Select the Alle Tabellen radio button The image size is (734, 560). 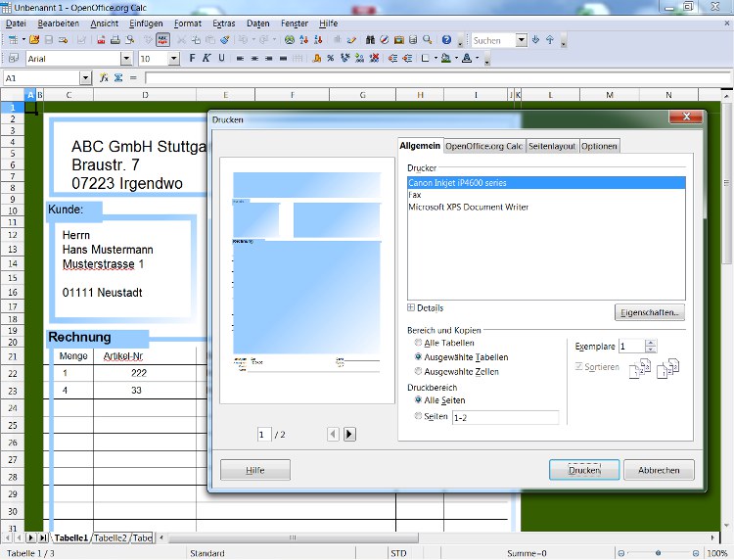click(418, 343)
